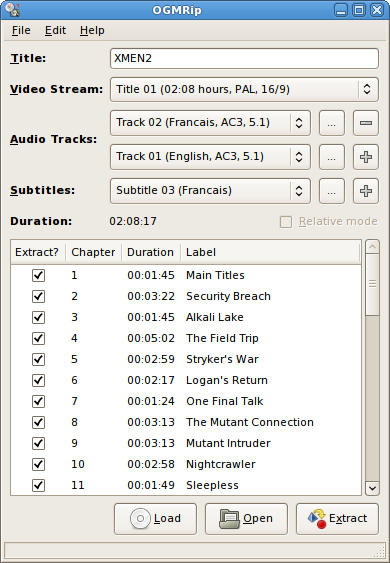Uncheck extraction of chapter 1 Main Titles
This screenshot has width=390, height=563.
38,275
